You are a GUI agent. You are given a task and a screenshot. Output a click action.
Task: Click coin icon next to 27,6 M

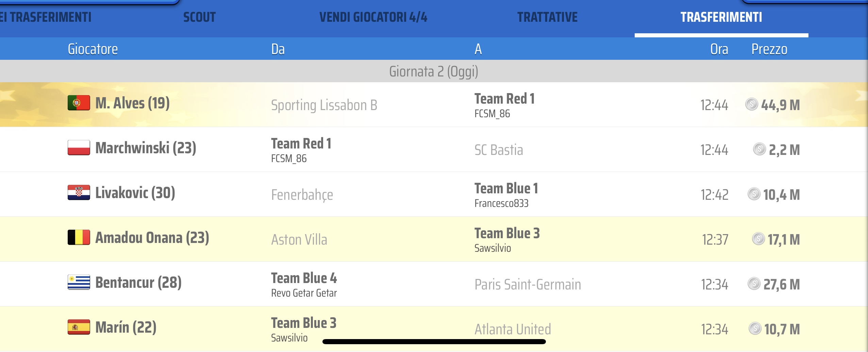pyautogui.click(x=754, y=284)
